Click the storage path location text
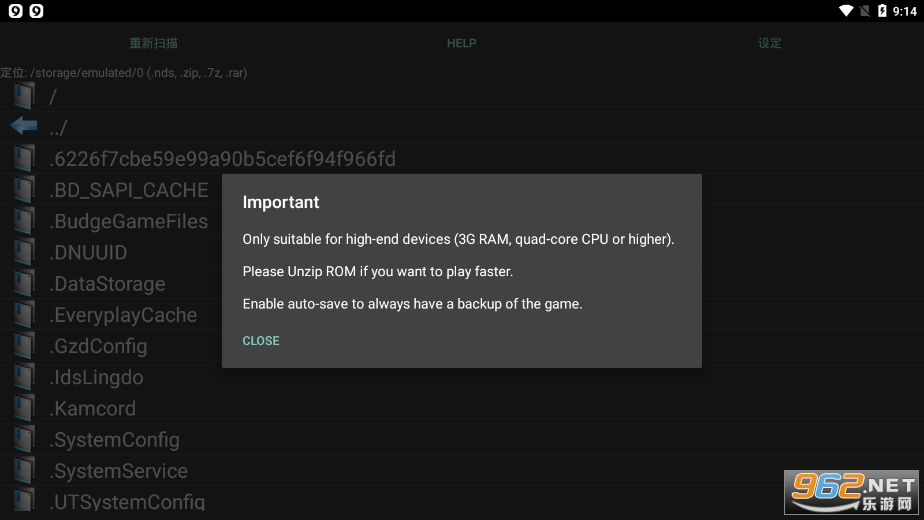924x520 pixels. pos(124,72)
